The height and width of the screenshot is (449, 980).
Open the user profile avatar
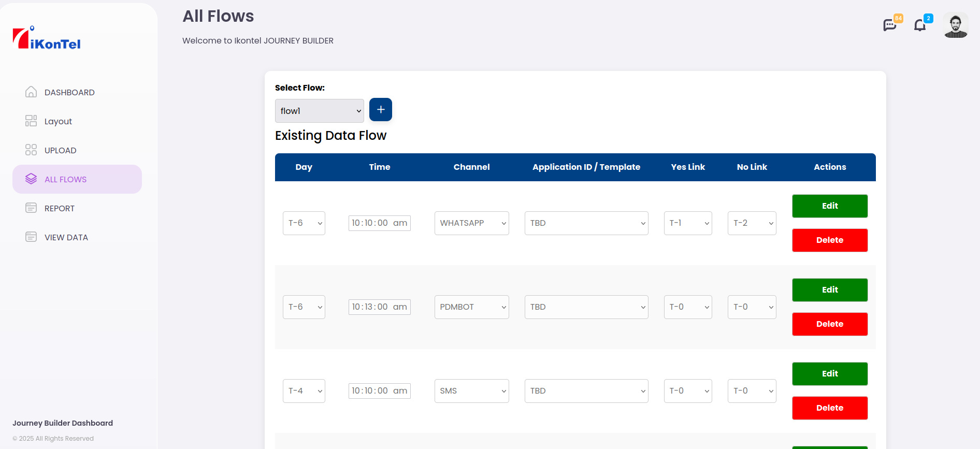point(956,25)
